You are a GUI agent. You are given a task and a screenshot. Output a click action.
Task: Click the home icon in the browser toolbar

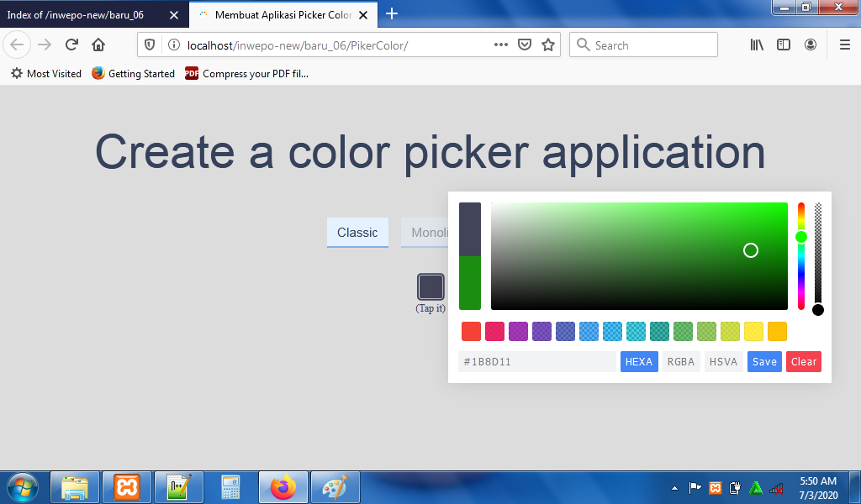point(97,45)
